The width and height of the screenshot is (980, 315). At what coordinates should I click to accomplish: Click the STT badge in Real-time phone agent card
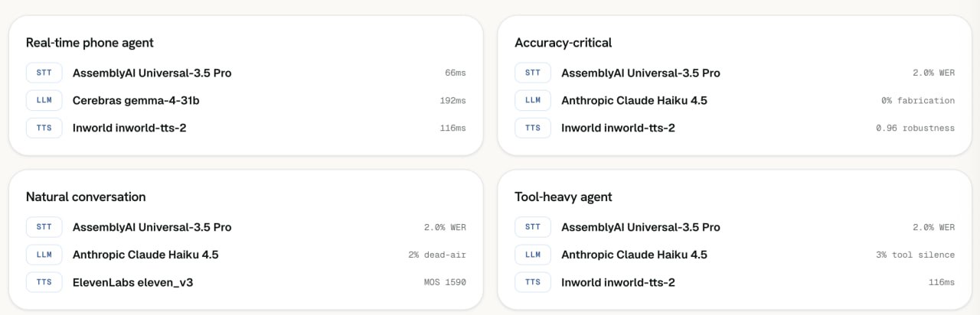[x=44, y=73]
